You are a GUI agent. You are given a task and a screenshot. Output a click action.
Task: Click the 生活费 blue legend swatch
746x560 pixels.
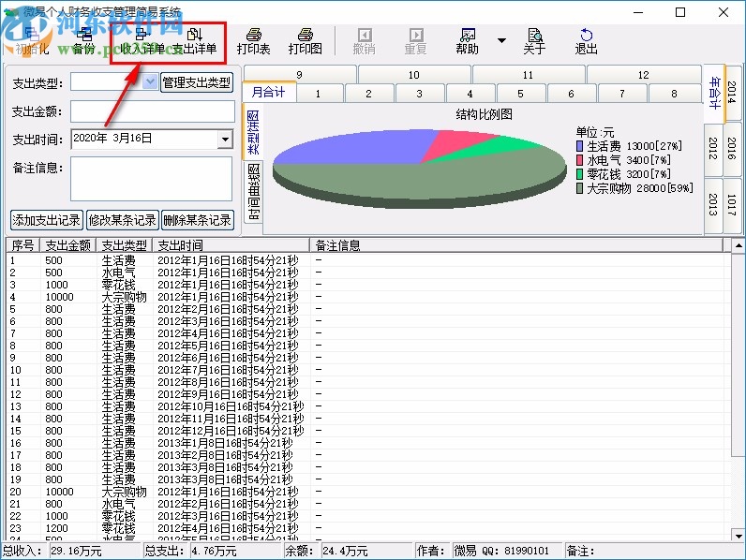coord(579,146)
